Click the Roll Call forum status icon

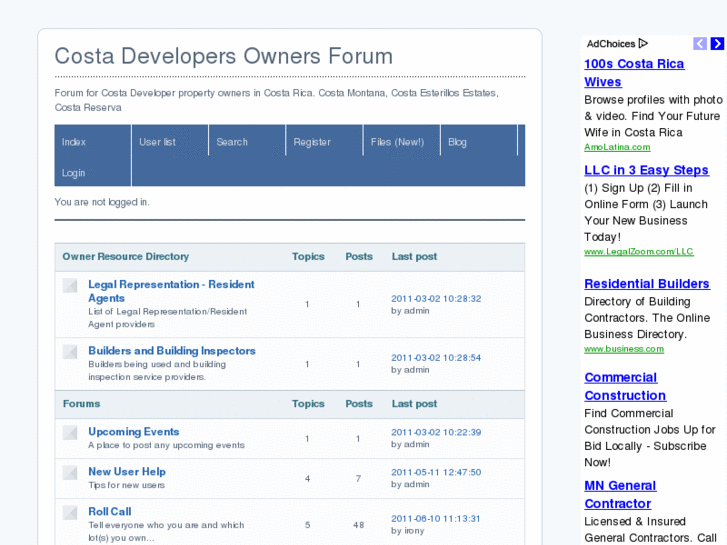[x=70, y=513]
